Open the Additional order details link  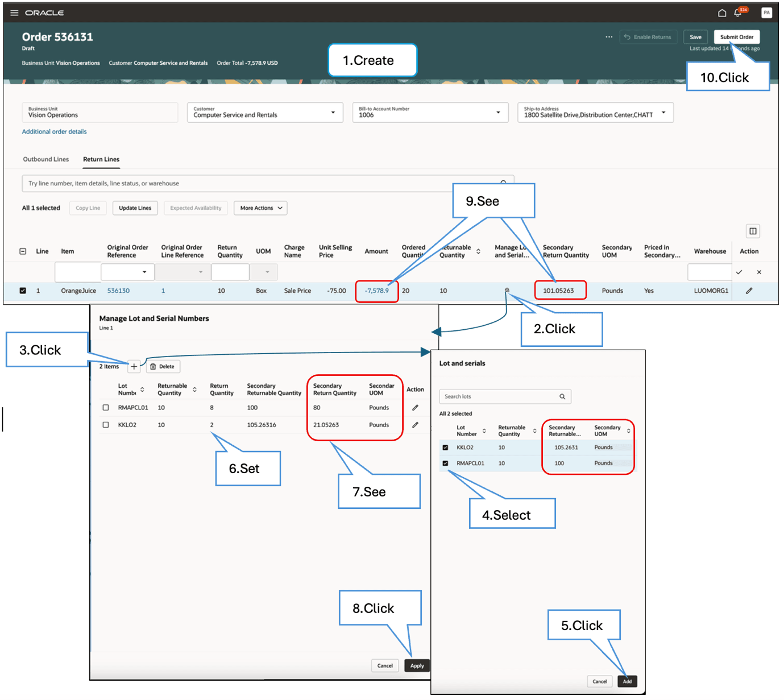(55, 132)
